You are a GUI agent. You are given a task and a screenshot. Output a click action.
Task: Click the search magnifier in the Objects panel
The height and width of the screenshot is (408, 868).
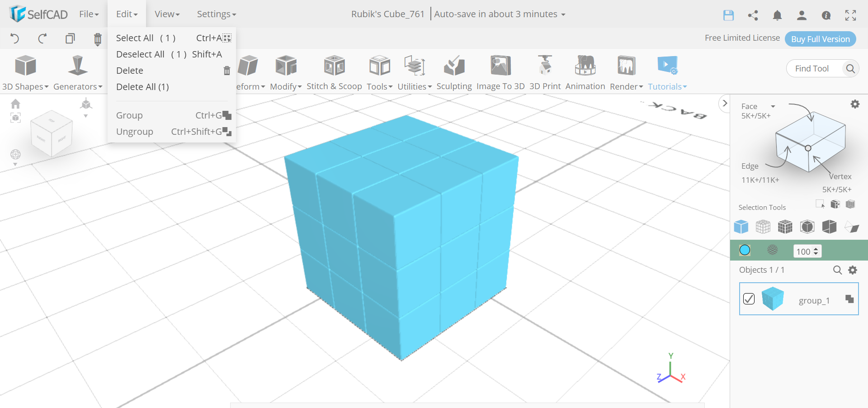tap(838, 270)
